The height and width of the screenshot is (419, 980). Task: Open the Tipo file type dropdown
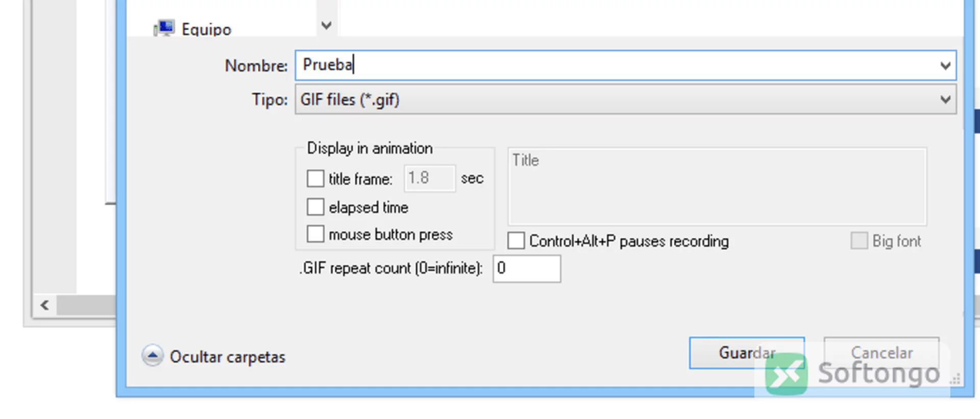pyautogui.click(x=945, y=100)
